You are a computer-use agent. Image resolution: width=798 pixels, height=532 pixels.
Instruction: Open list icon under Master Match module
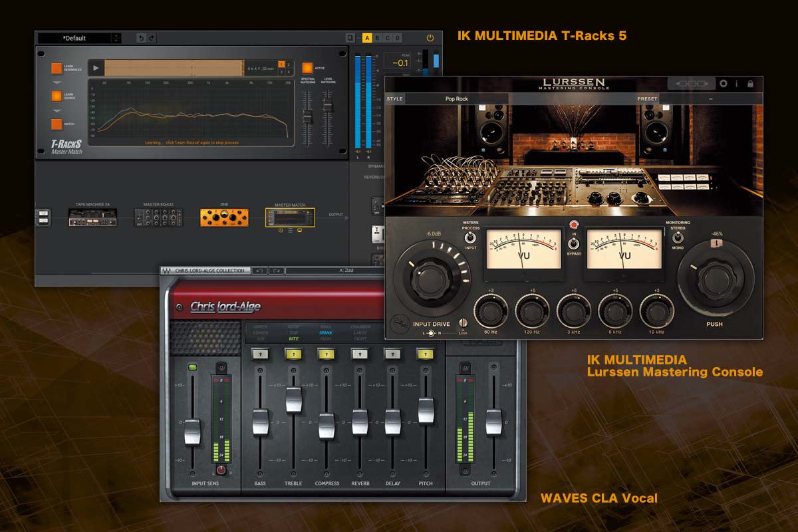point(291,231)
